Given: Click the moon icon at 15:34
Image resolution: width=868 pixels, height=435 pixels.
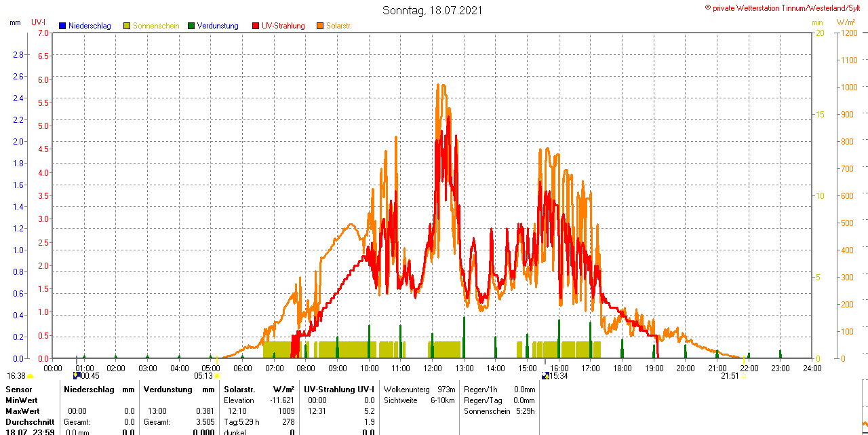Looking at the screenshot, I should [545, 375].
